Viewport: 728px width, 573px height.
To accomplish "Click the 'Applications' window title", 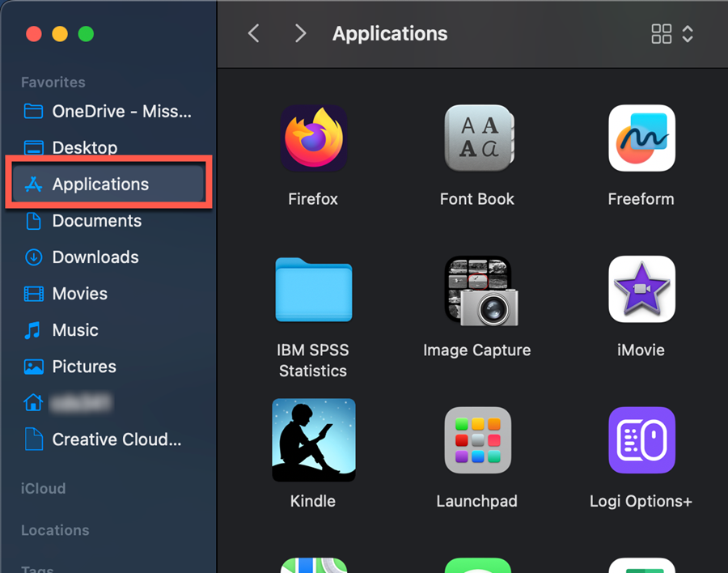I will tap(390, 33).
